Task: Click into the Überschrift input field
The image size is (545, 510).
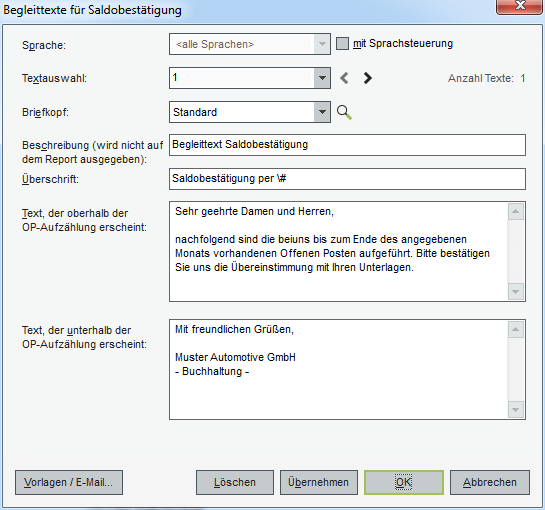Action: click(347, 179)
